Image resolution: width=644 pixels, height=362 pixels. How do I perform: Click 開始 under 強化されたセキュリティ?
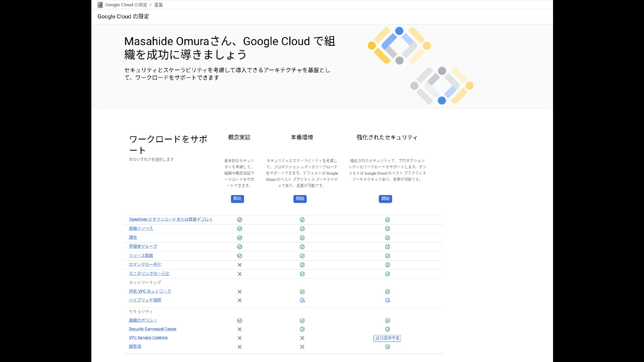point(386,199)
